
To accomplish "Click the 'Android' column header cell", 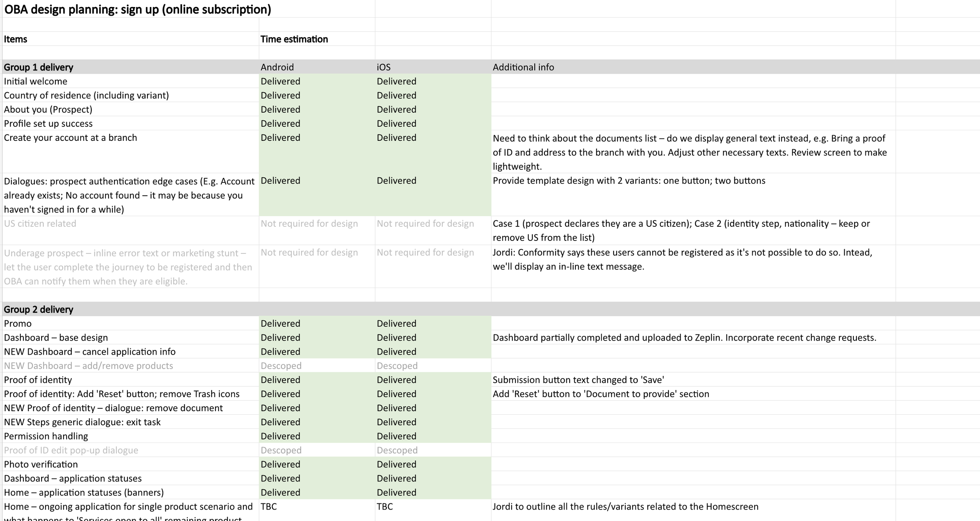I will tap(277, 67).
